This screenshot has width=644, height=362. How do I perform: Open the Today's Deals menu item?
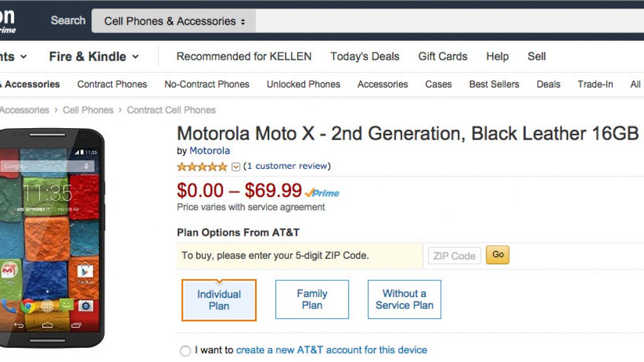coord(365,57)
